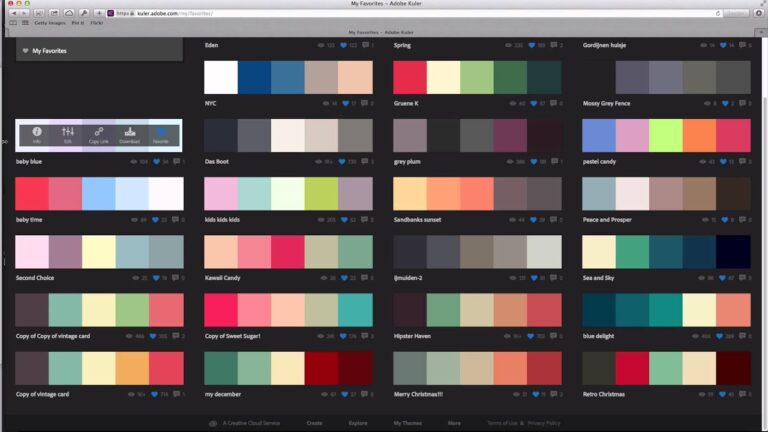Go back with browser back arrow
Screen dimensions: 768x432
[x=14, y=13]
